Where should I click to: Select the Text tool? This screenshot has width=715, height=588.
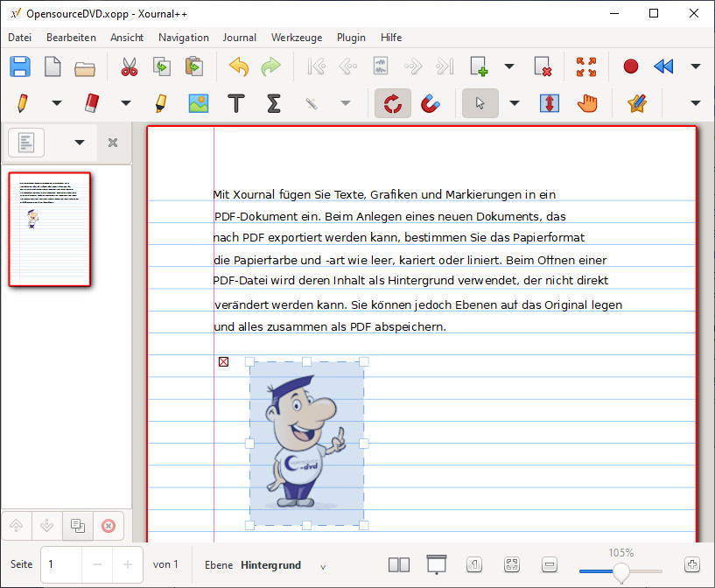pyautogui.click(x=235, y=103)
